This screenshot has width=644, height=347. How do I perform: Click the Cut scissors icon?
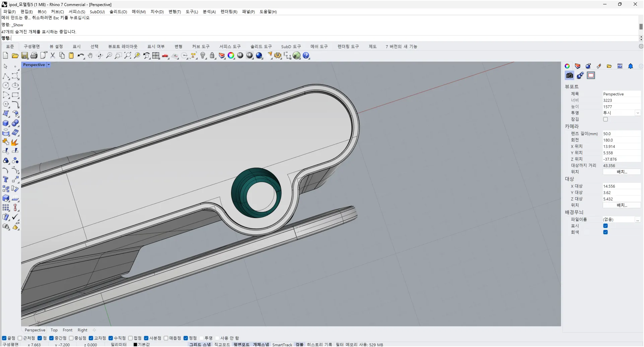[x=53, y=56]
